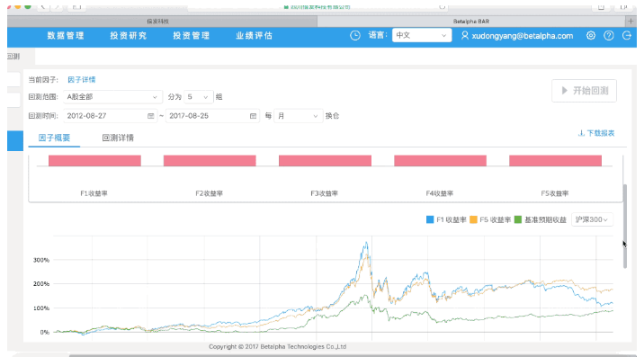Open the 业绩评估 menu
Viewport: 644px width, 357px height.
click(255, 36)
